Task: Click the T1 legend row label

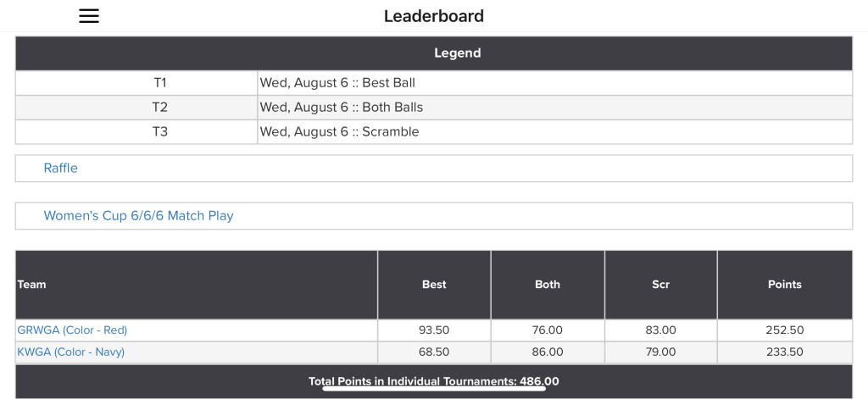Action: pos(160,83)
